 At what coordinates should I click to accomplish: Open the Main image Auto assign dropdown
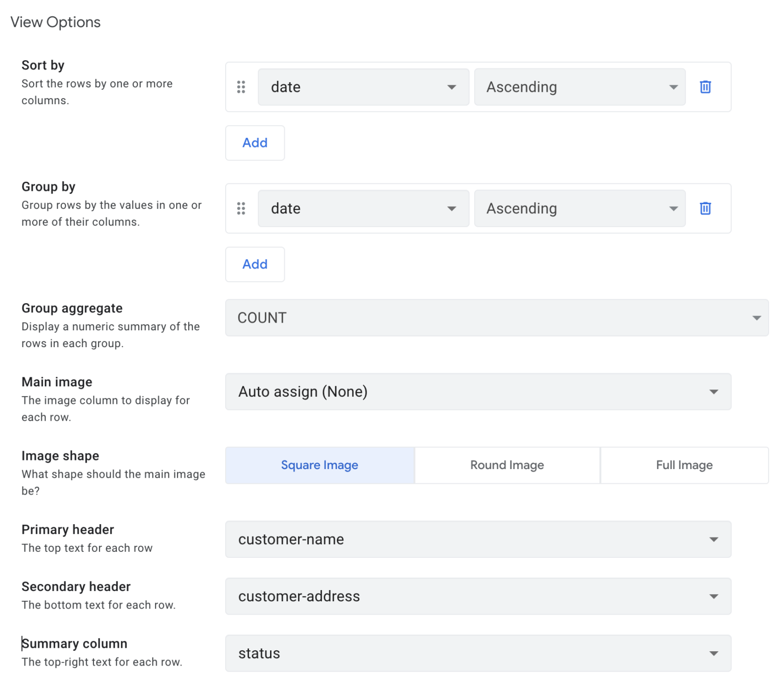(x=478, y=392)
